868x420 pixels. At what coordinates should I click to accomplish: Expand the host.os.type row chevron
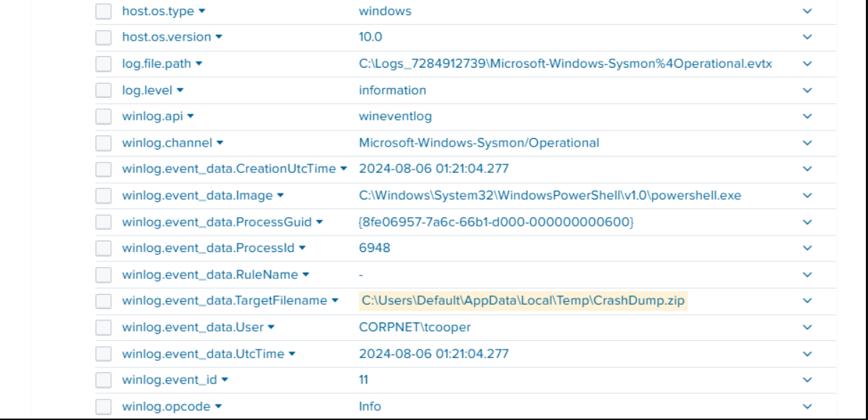[x=807, y=11]
